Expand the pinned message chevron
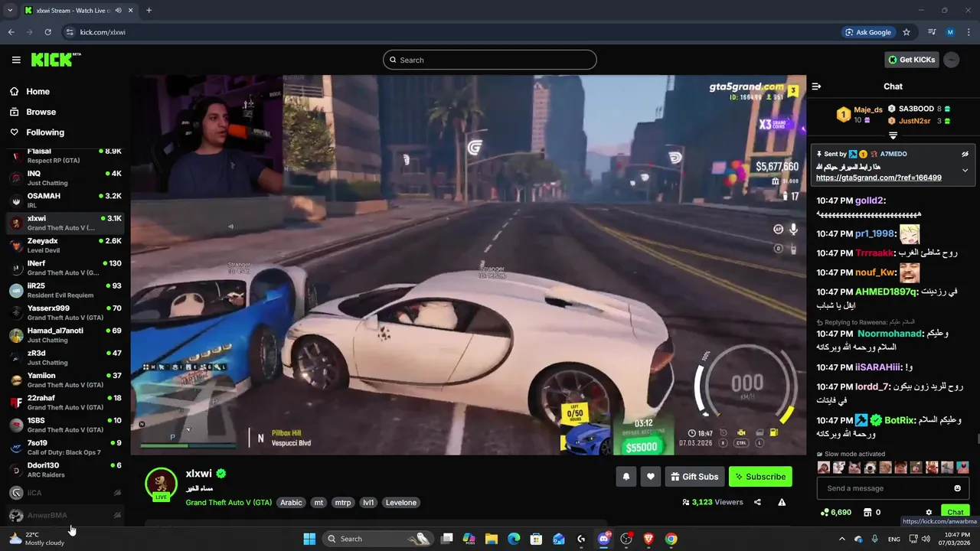The width and height of the screenshot is (980, 551). click(965, 170)
